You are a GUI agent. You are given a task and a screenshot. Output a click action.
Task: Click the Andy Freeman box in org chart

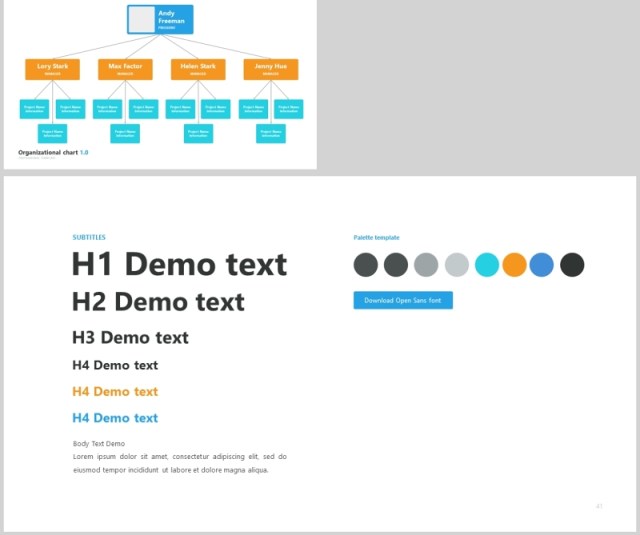(x=160, y=20)
